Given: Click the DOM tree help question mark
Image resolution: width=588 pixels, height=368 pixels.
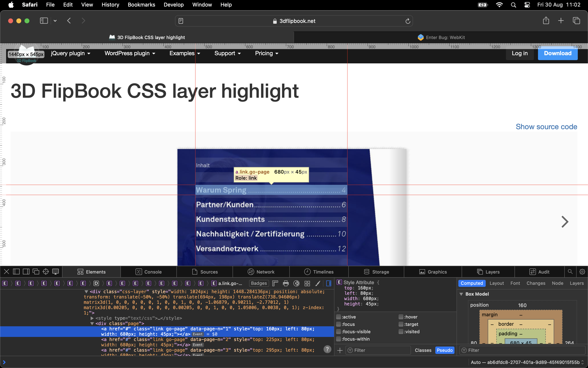Looking at the screenshot, I should tap(327, 349).
